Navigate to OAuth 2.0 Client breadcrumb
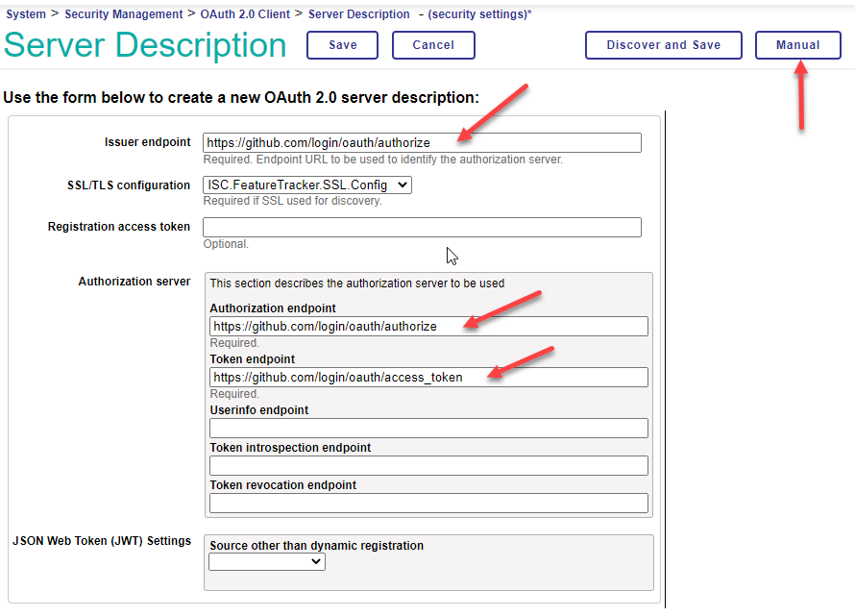855x616 pixels. [x=245, y=14]
